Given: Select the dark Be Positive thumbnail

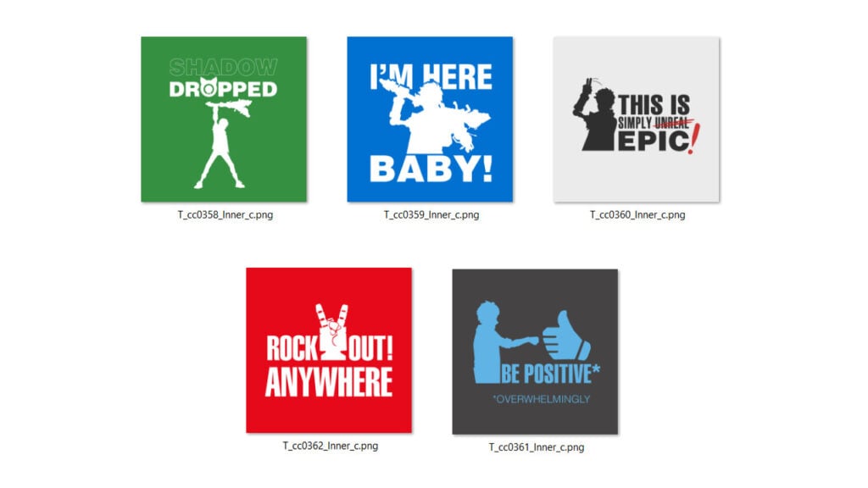Looking at the screenshot, I should [x=535, y=352].
